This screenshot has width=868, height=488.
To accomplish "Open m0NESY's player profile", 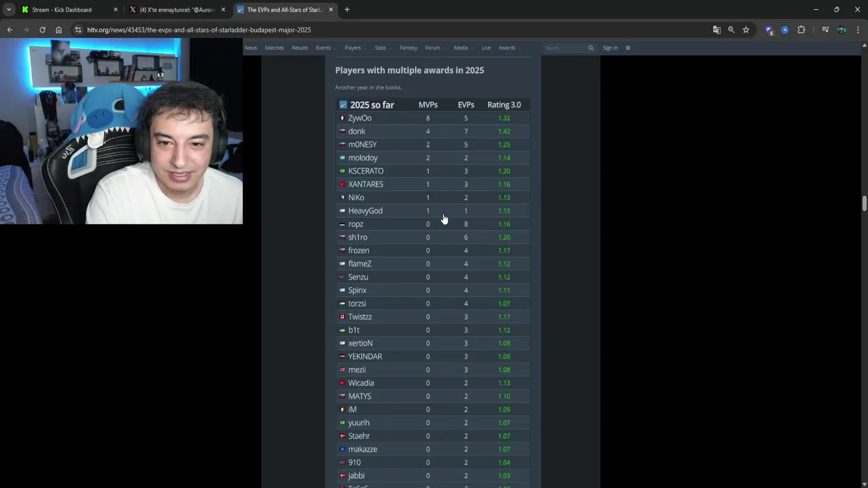I will click(362, 144).
